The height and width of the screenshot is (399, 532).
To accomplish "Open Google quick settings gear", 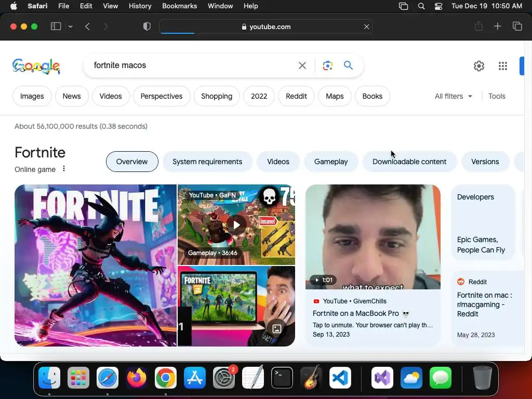I will point(478,66).
